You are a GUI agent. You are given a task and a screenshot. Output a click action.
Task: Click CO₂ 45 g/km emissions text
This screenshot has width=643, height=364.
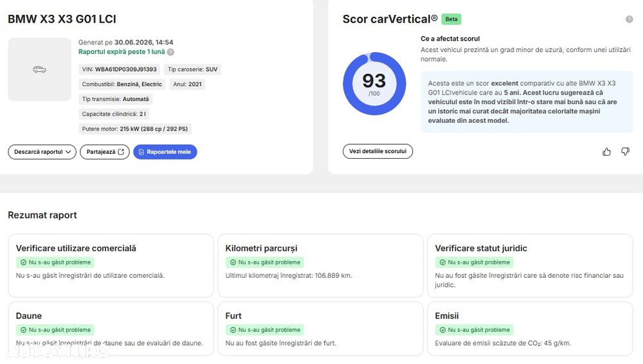503,343
